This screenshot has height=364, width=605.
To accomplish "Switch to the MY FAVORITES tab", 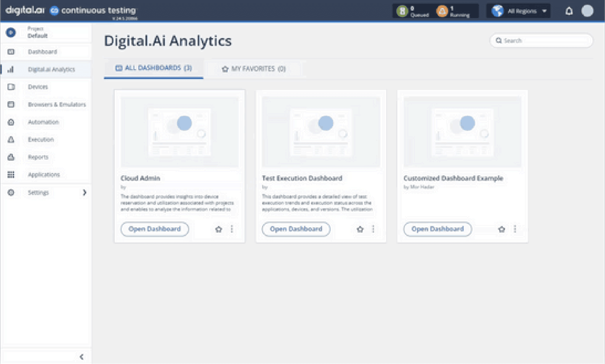I will tap(255, 69).
